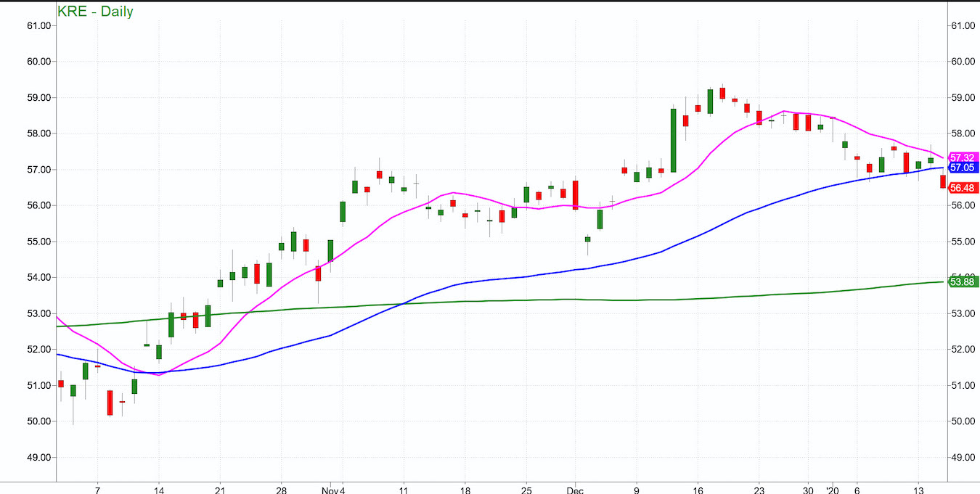Select 56.00 on the left price axis
980x494 pixels.
click(x=40, y=205)
